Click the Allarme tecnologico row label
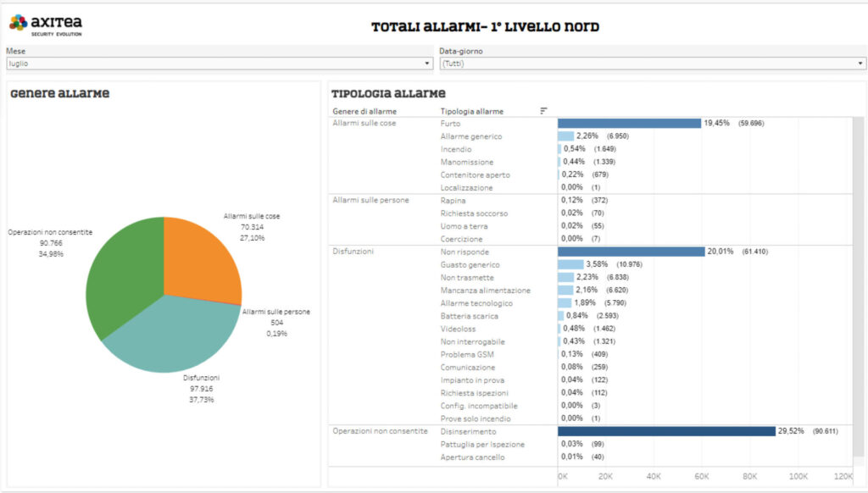 476,303
